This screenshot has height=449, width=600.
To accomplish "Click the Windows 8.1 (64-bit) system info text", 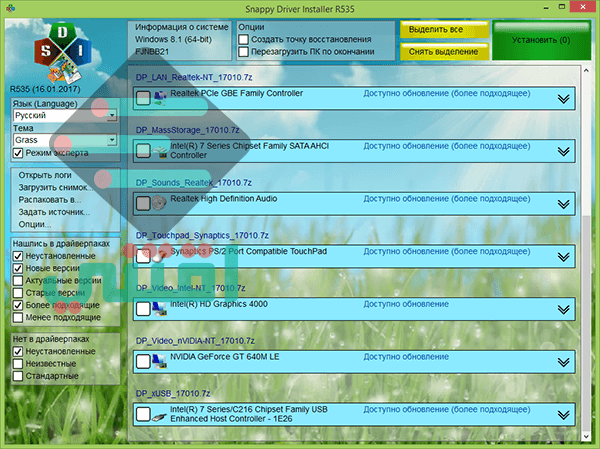I will pyautogui.click(x=173, y=39).
